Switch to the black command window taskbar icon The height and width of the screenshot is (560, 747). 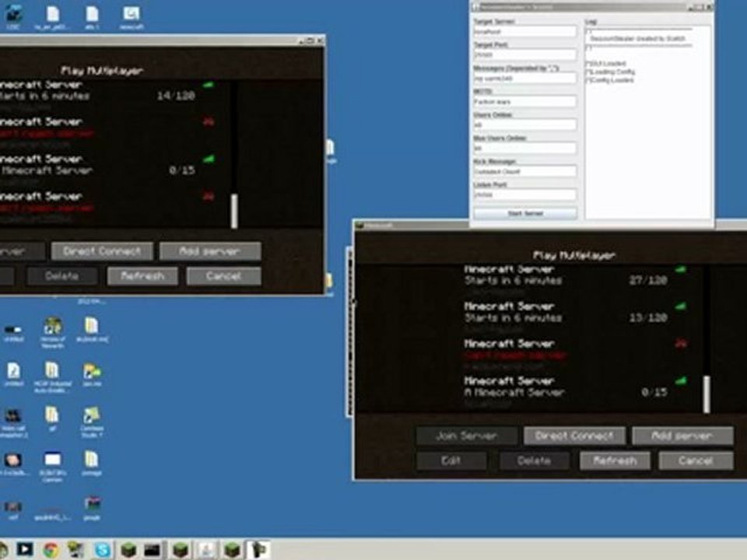point(153,550)
